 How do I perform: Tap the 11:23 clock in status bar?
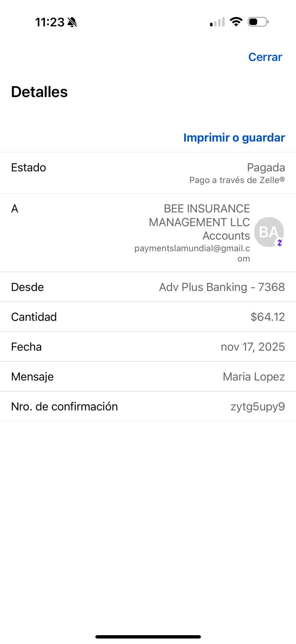(x=50, y=22)
